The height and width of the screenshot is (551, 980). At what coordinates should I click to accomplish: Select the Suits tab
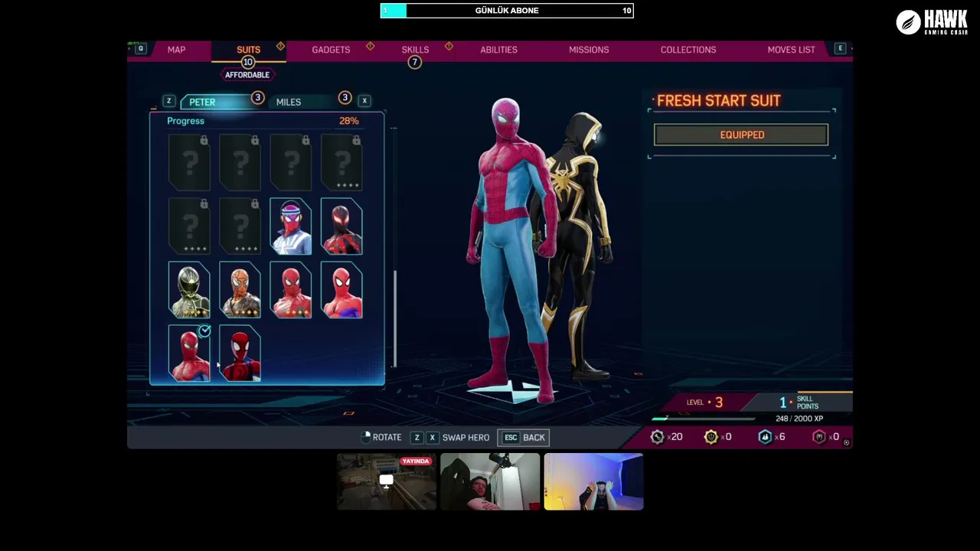point(248,50)
